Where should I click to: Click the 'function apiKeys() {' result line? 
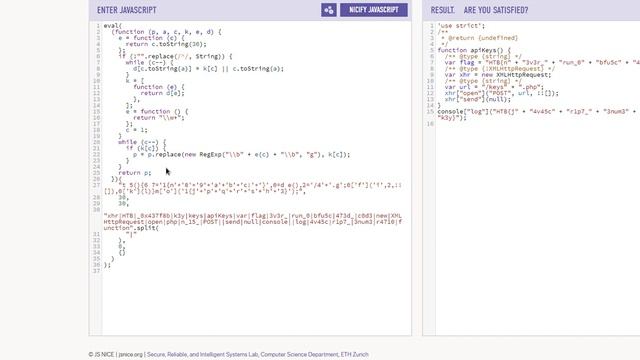pyautogui.click(x=474, y=50)
